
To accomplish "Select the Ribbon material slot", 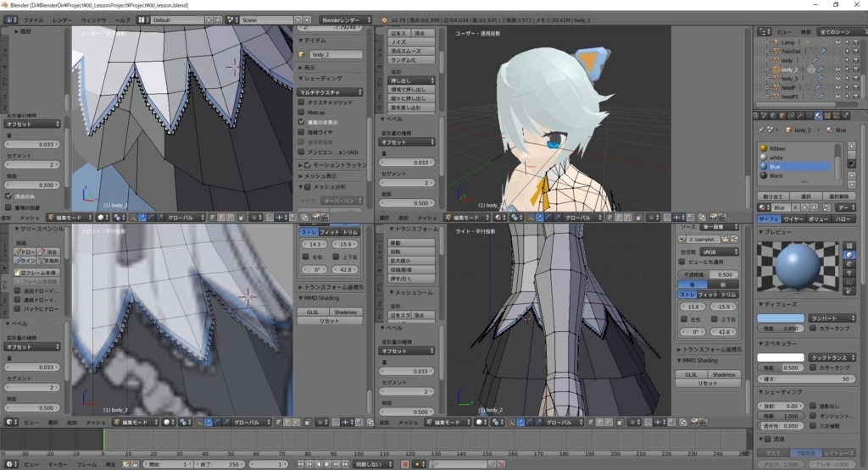I will tap(793, 148).
